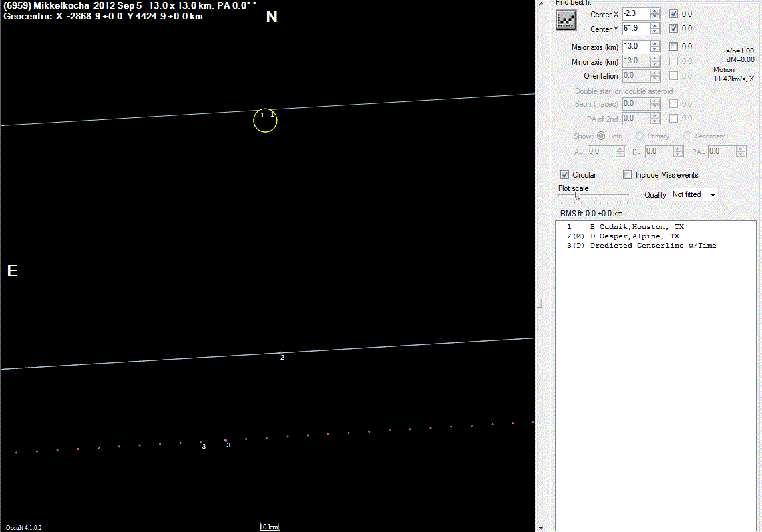Click the RMS fit 0.0 ±0.0 km text
The image size is (762, 532).
click(x=592, y=214)
